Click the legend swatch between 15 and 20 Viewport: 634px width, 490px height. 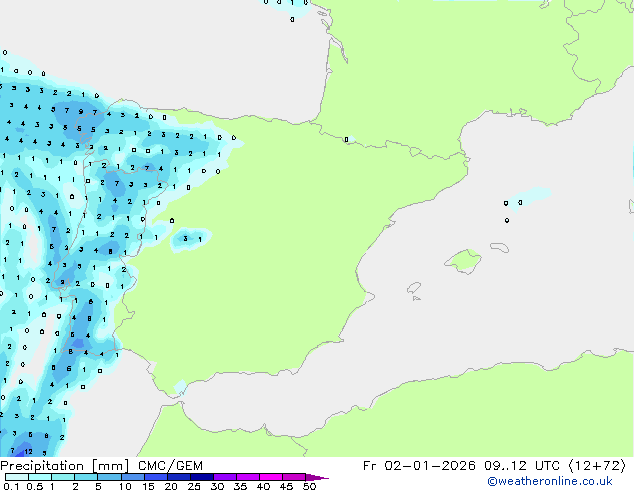(x=155, y=477)
